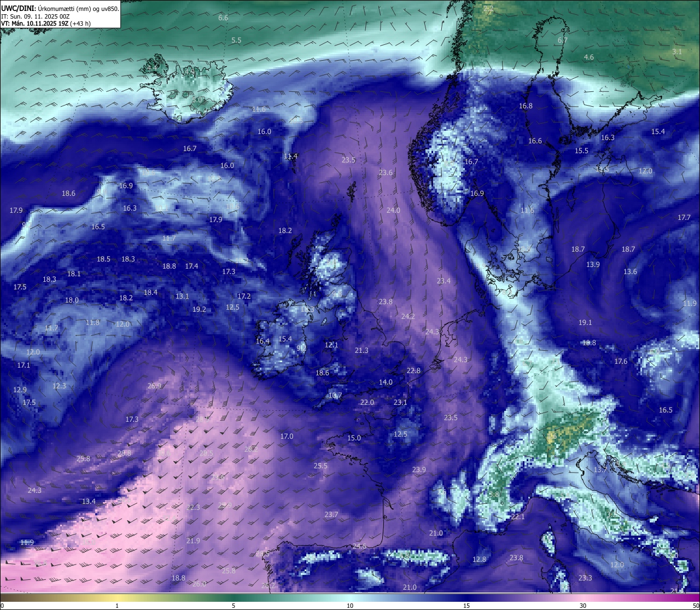Click the map value '24.2'
The width and height of the screenshot is (700, 610).
[407, 317]
